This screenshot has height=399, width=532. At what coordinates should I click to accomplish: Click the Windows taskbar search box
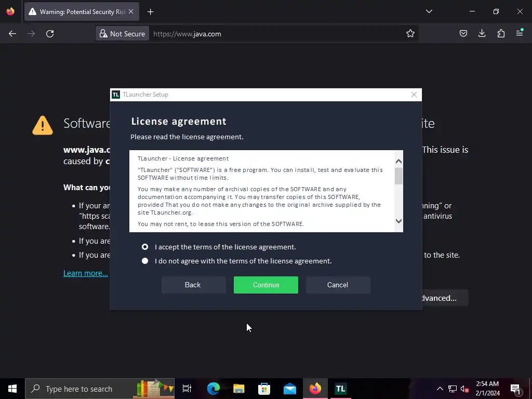(x=100, y=389)
